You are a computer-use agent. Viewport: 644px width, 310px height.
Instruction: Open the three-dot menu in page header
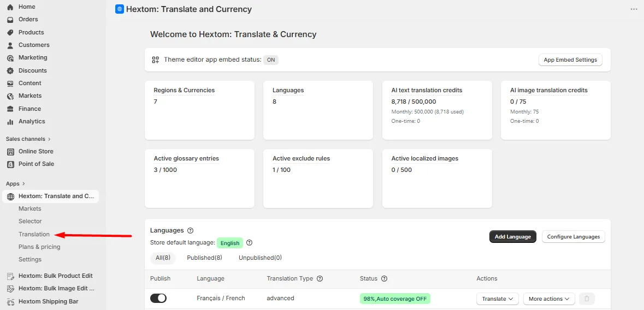(x=634, y=9)
